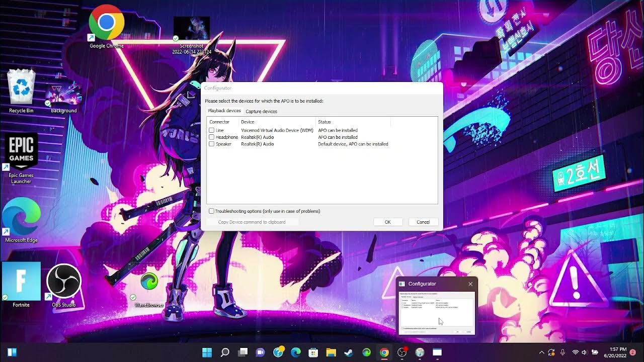Select the Screenshot 2022-06-14 desktop file
The height and width of the screenshot is (362, 644).
[192, 35]
